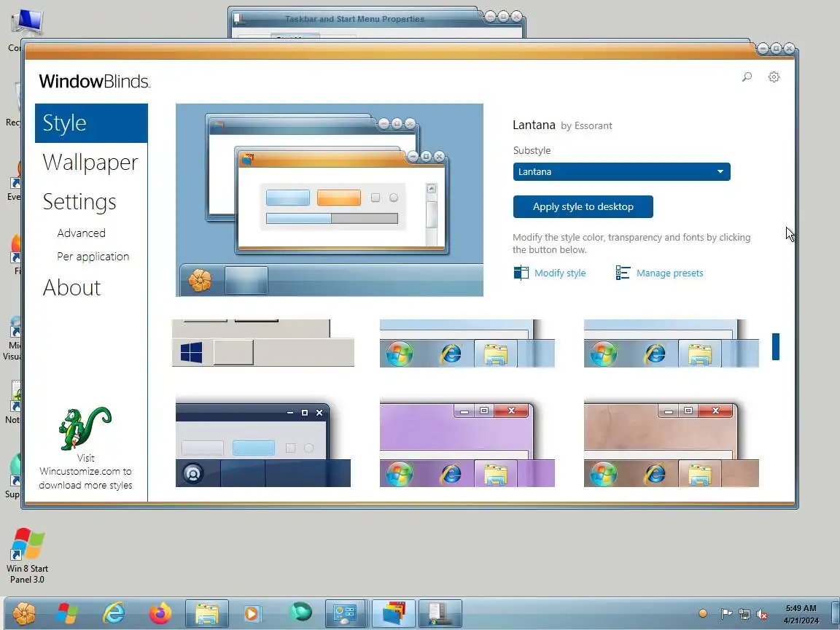Click the orange circle tray icon
The height and width of the screenshot is (630, 840).
[x=703, y=614]
